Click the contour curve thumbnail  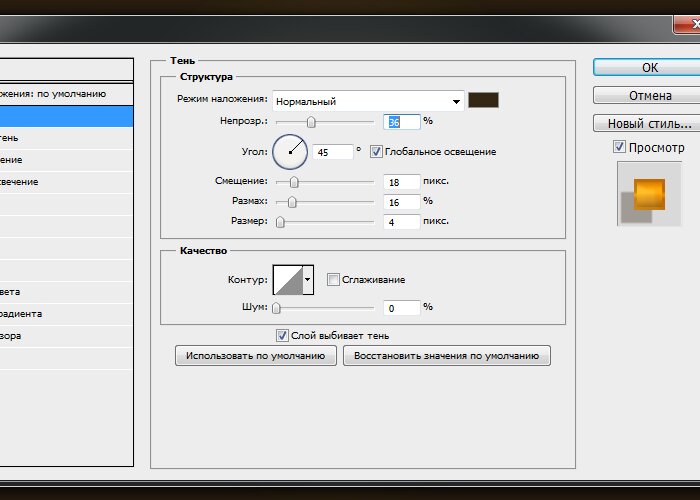pos(287,280)
